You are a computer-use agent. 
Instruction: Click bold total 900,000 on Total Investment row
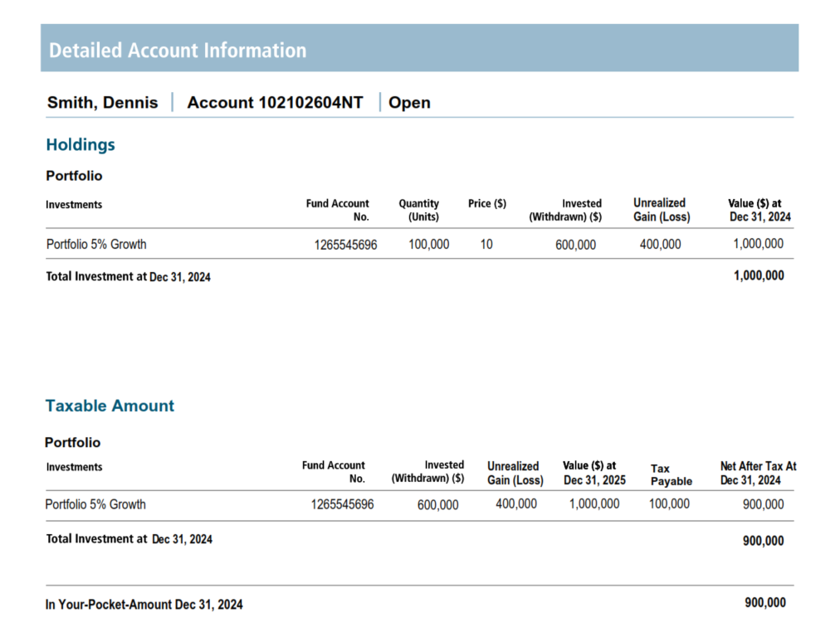tap(763, 541)
